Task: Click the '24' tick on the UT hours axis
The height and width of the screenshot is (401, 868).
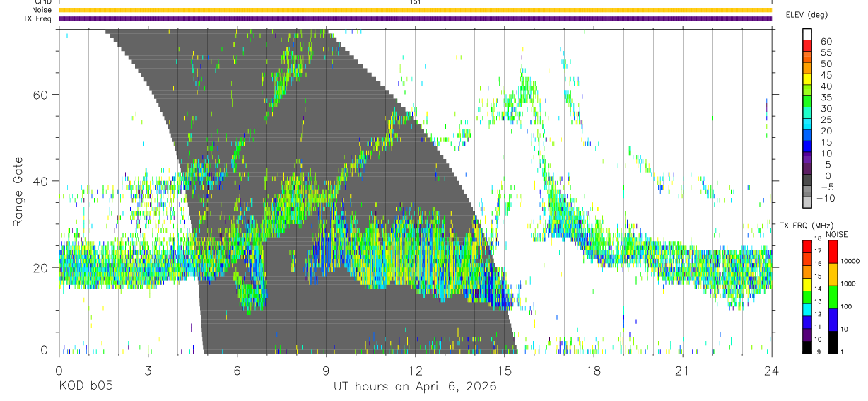Action: (772, 371)
